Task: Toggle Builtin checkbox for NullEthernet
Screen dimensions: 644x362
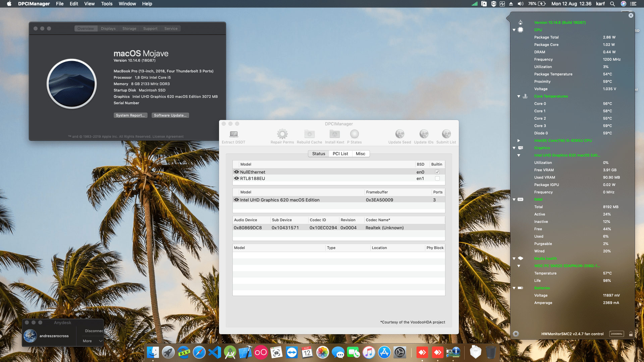Action: (437, 172)
